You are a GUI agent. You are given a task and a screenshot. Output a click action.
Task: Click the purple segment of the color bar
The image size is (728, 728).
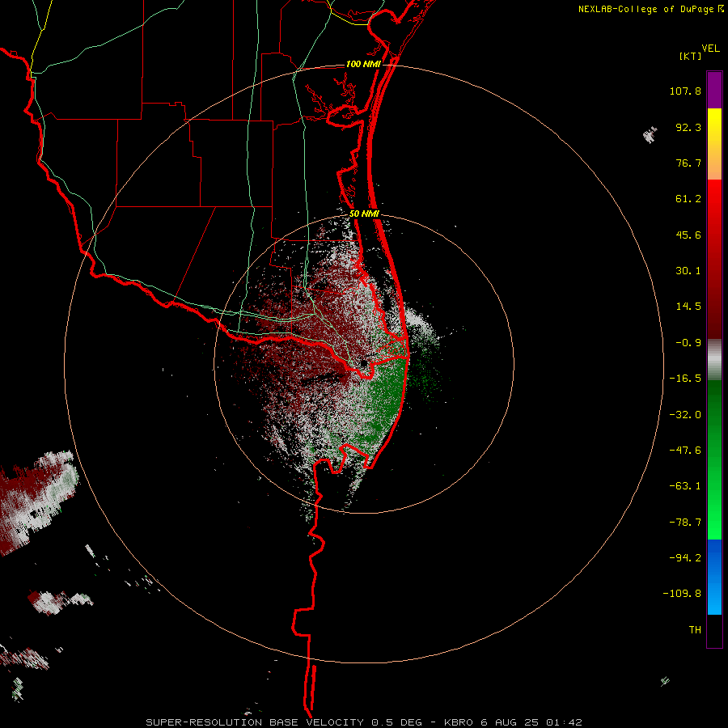(714, 90)
